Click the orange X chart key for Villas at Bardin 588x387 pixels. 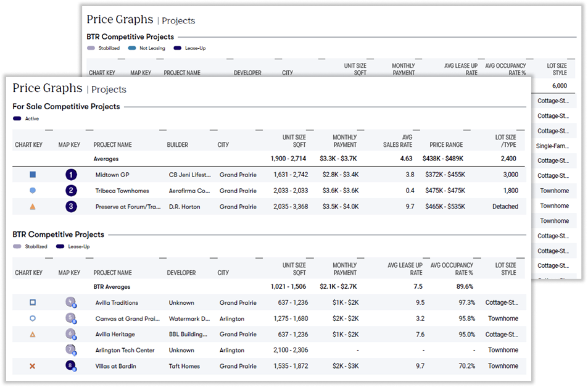(33, 366)
